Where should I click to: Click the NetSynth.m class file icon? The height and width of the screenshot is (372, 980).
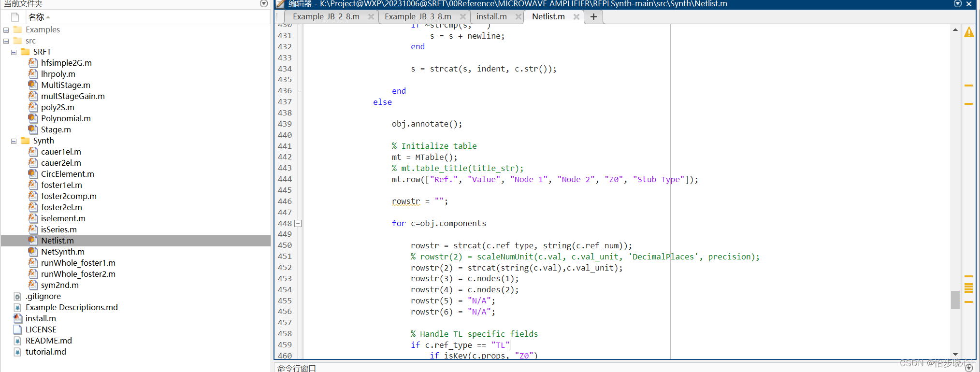pos(33,252)
